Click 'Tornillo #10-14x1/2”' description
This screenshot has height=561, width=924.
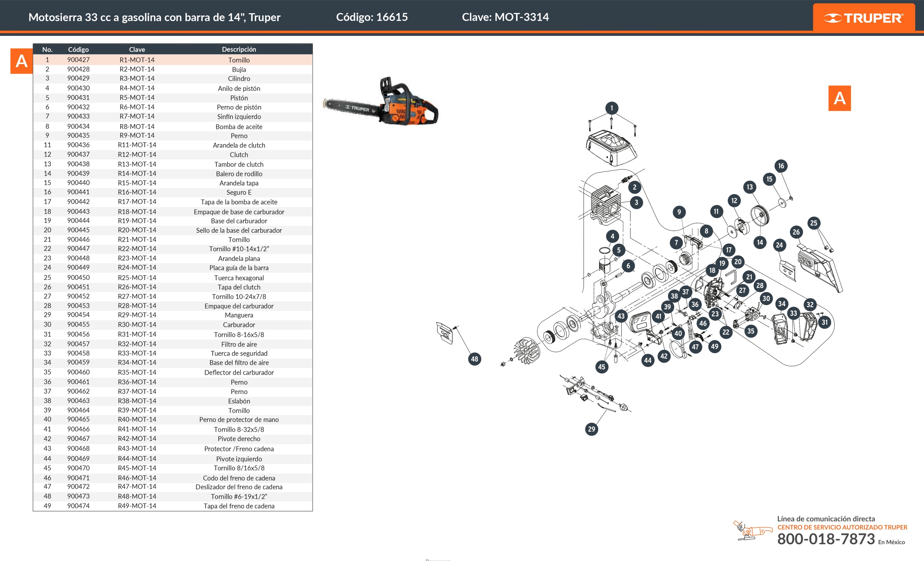(239, 249)
